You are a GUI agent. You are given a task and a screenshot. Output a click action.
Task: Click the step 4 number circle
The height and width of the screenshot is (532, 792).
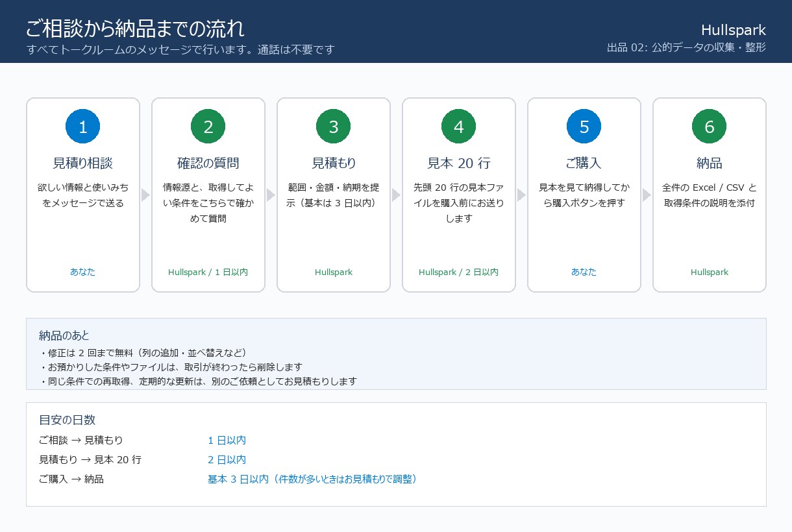pos(459,127)
